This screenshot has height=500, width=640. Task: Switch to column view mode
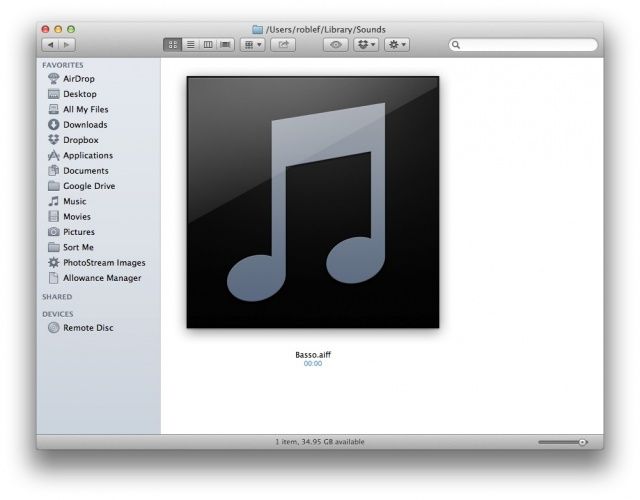click(x=208, y=45)
